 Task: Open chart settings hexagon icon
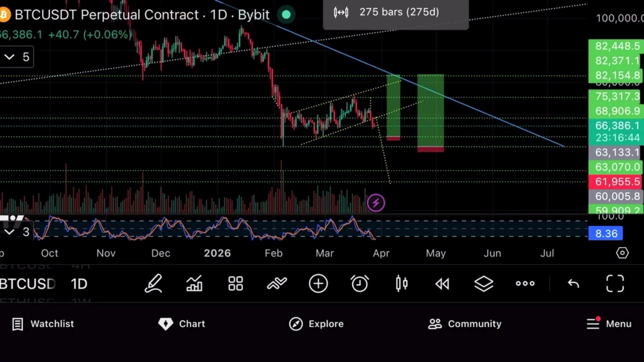[x=622, y=253]
